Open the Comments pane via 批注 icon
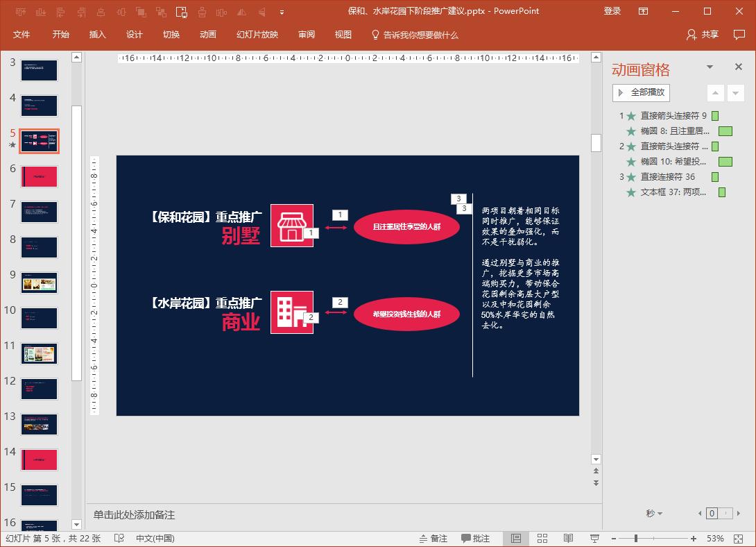756x547 pixels. [475, 538]
